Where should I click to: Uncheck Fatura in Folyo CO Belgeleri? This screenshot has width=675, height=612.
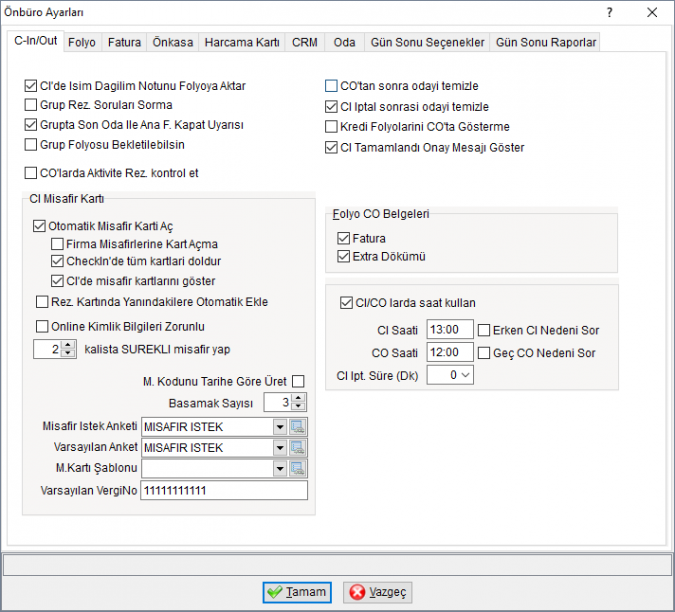point(344,238)
